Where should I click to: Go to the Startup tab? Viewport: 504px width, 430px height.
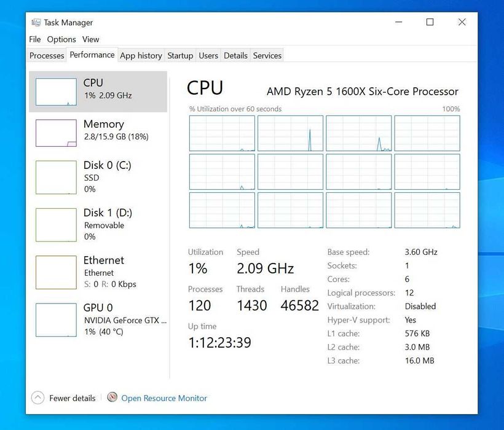180,55
